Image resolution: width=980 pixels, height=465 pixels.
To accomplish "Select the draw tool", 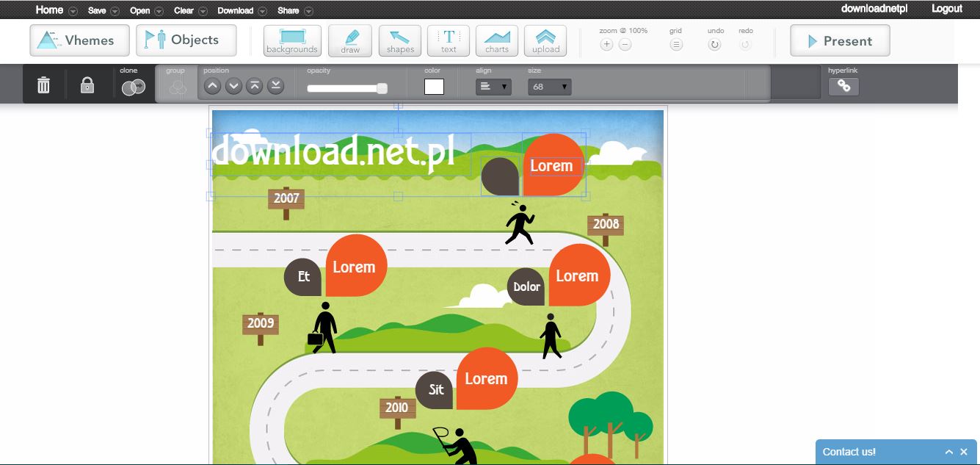I will click(350, 41).
